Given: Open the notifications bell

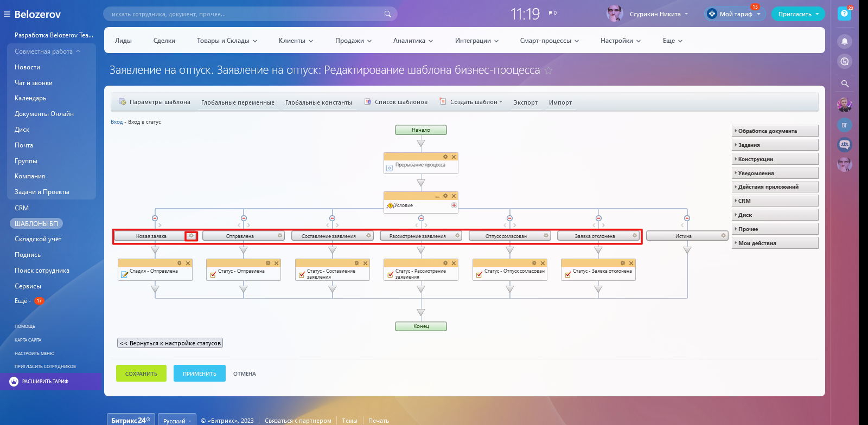Looking at the screenshot, I should coord(845,42).
